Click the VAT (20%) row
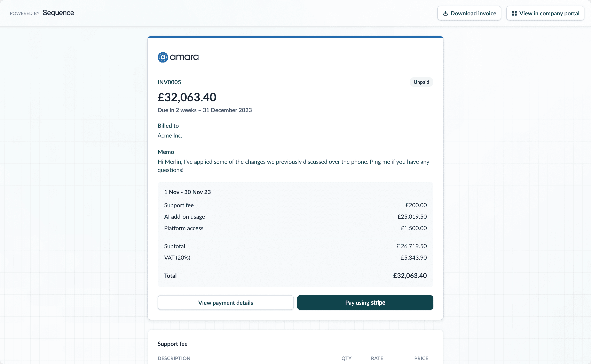The image size is (591, 364). coord(295,258)
